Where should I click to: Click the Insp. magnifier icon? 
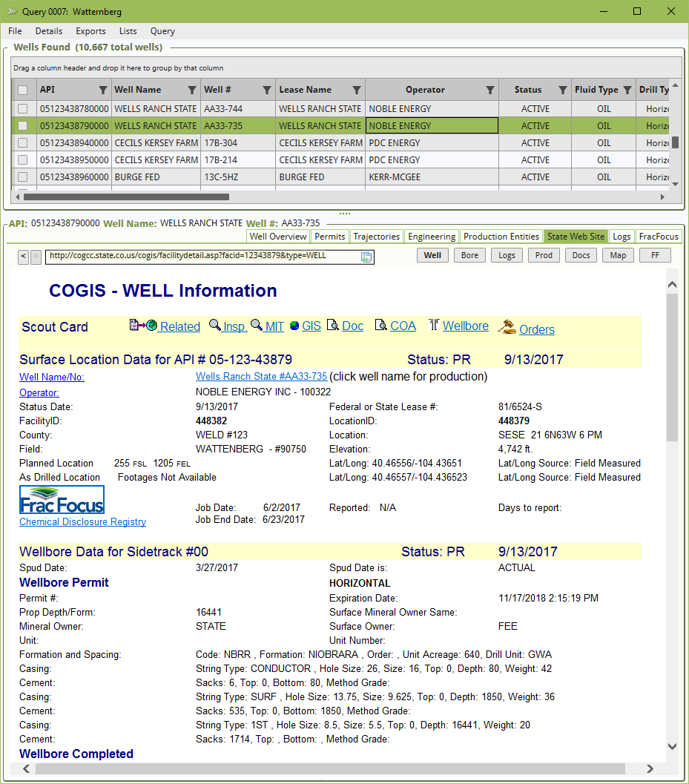coord(215,325)
